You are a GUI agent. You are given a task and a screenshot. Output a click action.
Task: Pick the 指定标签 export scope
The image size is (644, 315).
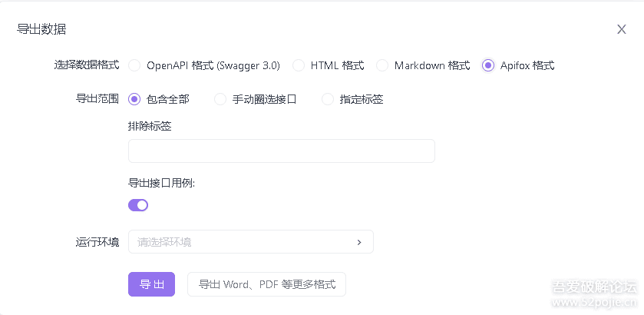[x=327, y=99]
